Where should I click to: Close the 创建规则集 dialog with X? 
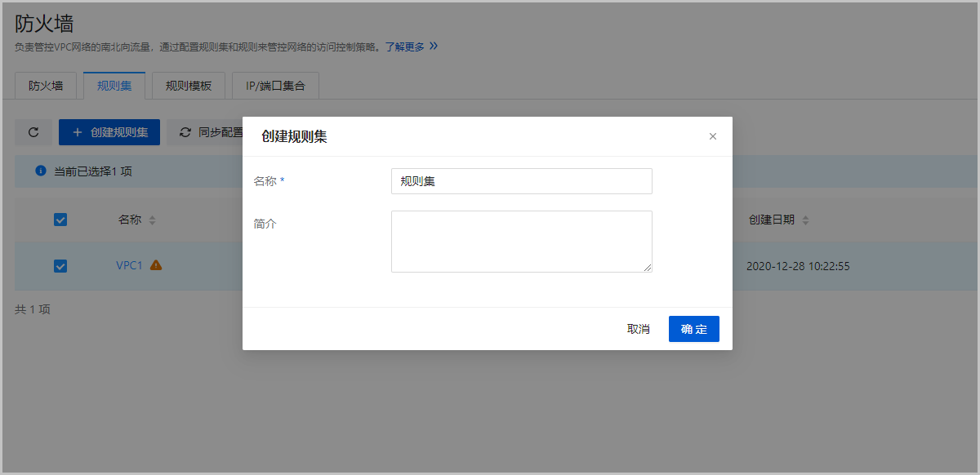point(712,136)
